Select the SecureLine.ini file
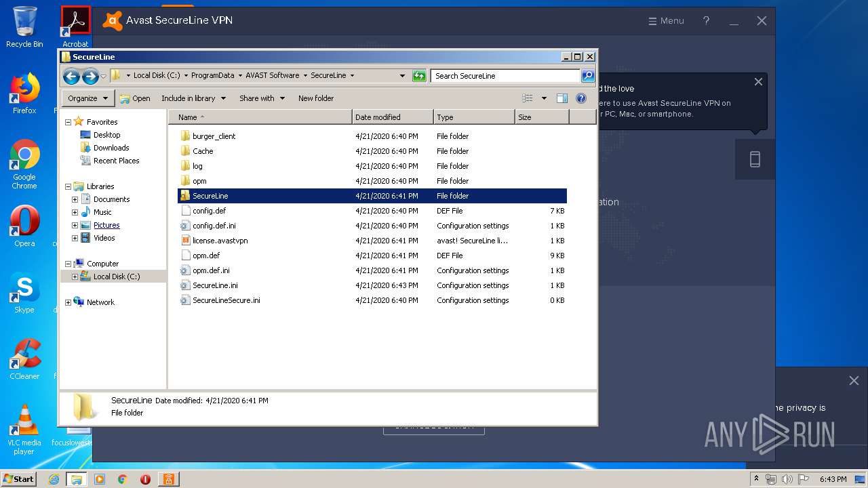 pos(215,285)
